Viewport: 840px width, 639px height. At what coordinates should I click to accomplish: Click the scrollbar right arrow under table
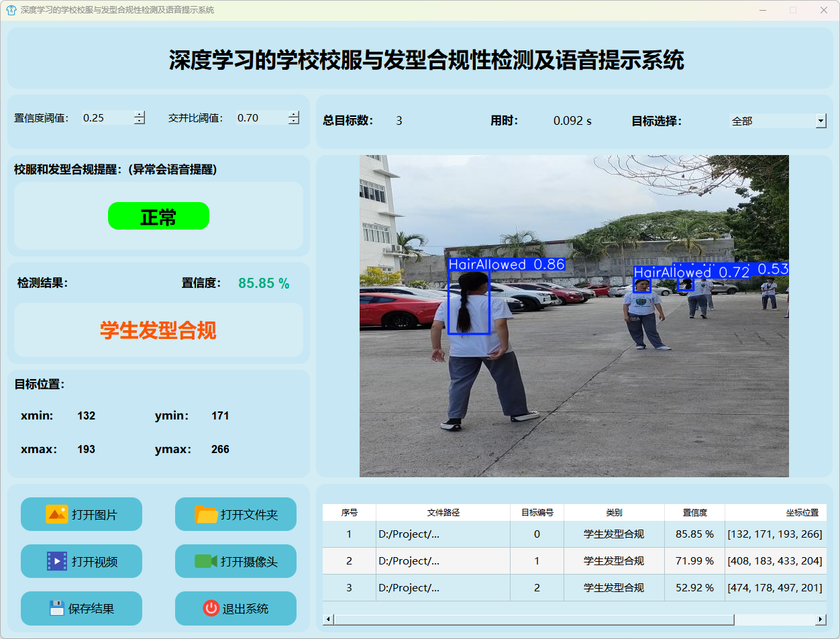[821, 619]
